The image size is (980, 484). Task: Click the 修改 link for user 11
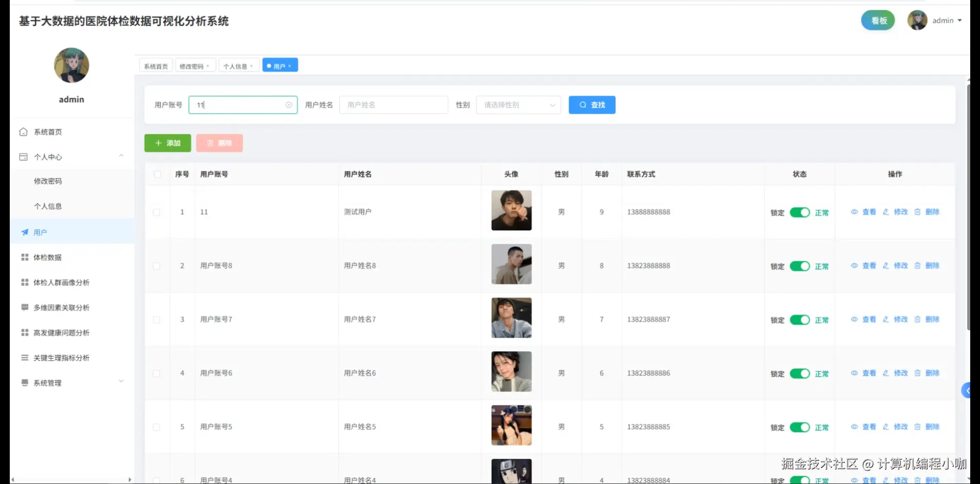(x=901, y=212)
